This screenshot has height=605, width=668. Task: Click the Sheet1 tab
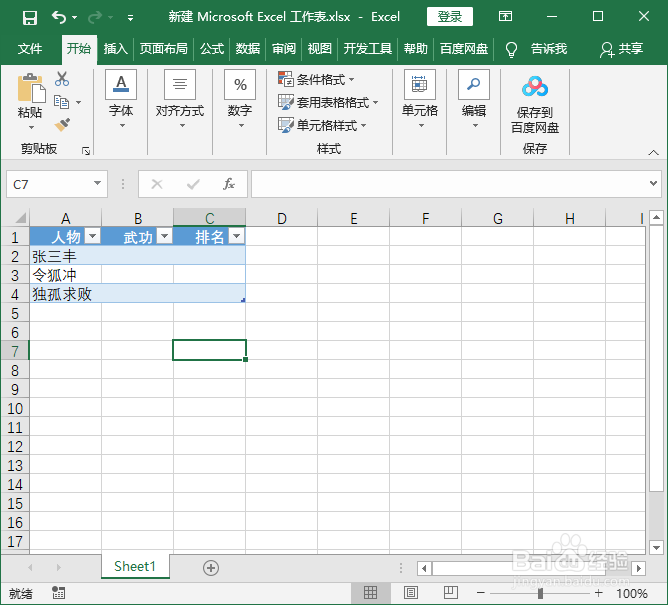[x=135, y=566]
